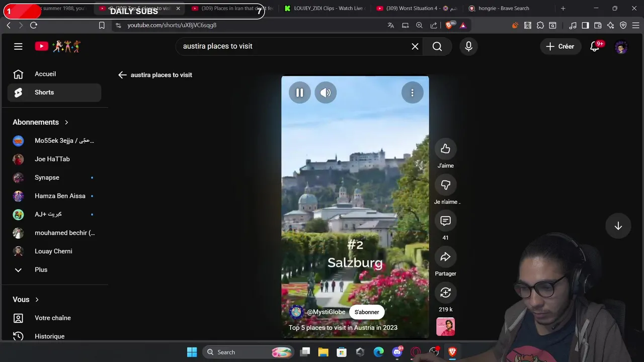Switch to hongrie Brave Search tab
The image size is (644, 362).
coord(508,9)
